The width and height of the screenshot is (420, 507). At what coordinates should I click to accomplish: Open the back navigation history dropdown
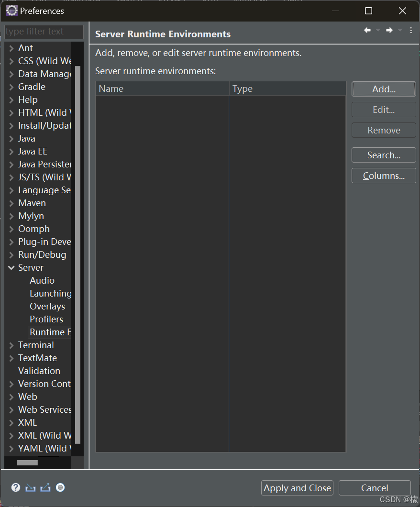tap(377, 30)
